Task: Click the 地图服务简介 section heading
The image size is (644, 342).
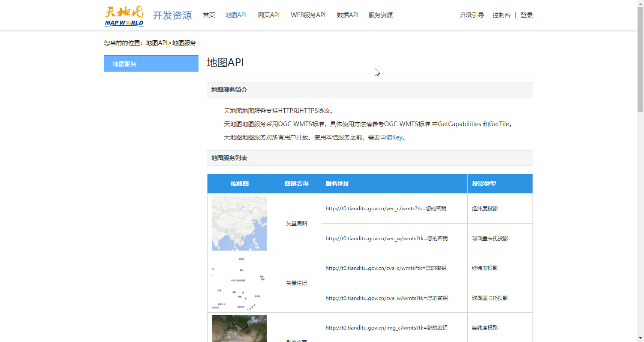Action: (229, 90)
